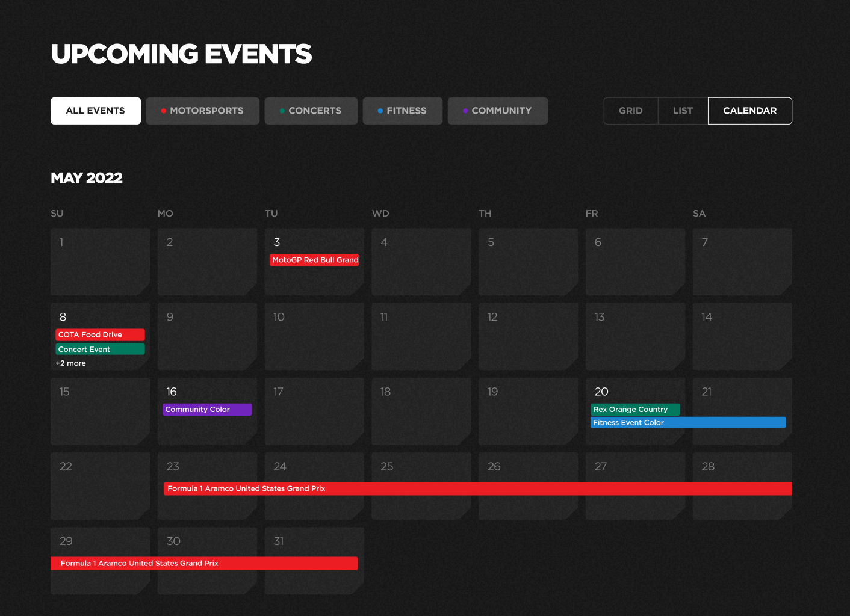The image size is (850, 616).
Task: Open the COTA Food Drive event
Action: pos(101,334)
